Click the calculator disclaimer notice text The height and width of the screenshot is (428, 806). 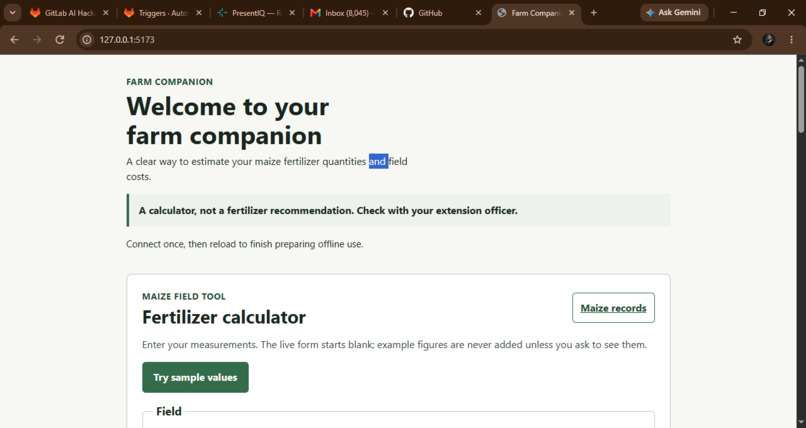[328, 211]
